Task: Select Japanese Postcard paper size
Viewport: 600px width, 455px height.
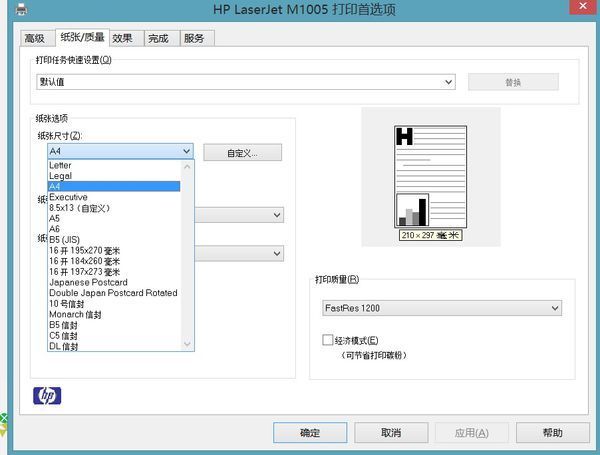Action: click(88, 282)
